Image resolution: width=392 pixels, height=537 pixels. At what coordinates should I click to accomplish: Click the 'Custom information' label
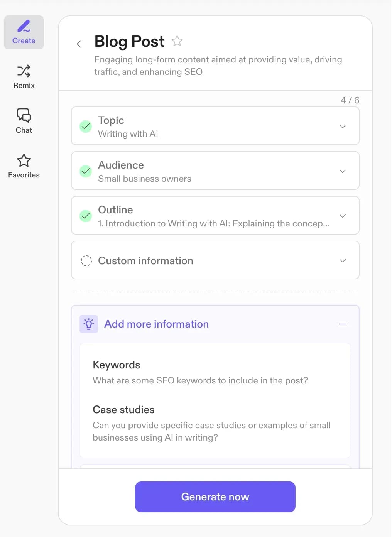pos(146,261)
